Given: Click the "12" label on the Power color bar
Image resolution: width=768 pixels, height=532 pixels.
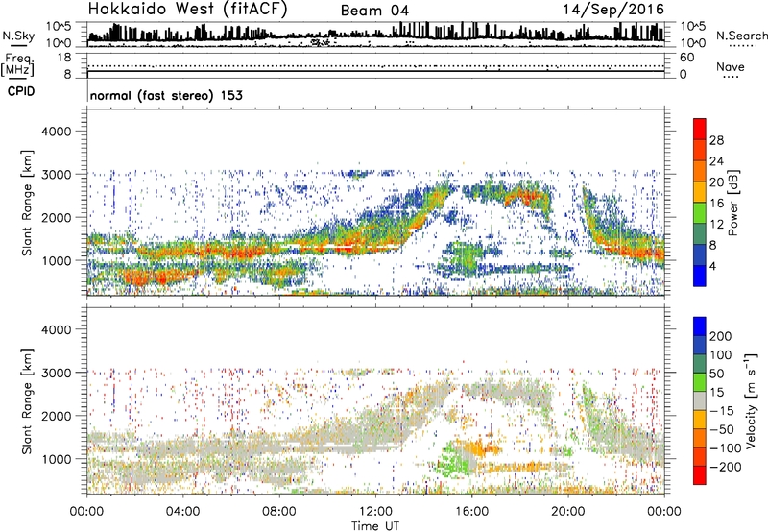Looking at the screenshot, I should pos(716,225).
